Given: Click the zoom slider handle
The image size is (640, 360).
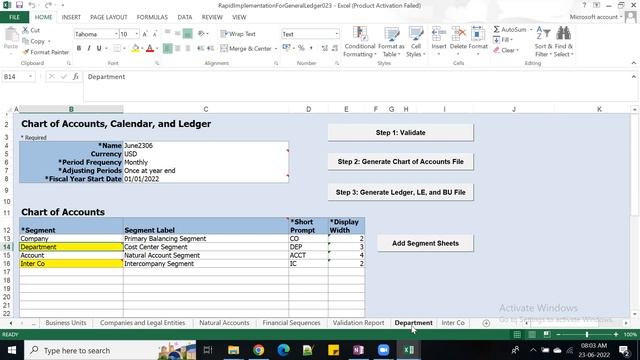Looking at the screenshot, I should tap(587, 335).
